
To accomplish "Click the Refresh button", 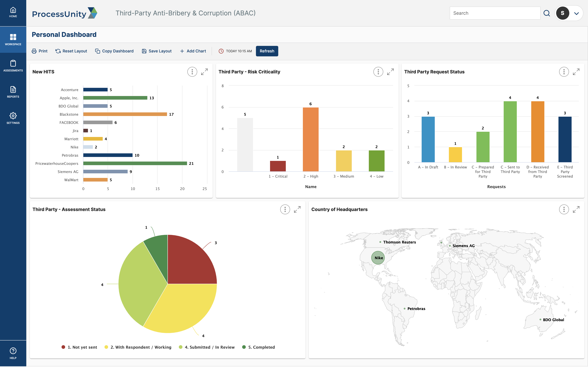I will [x=267, y=51].
